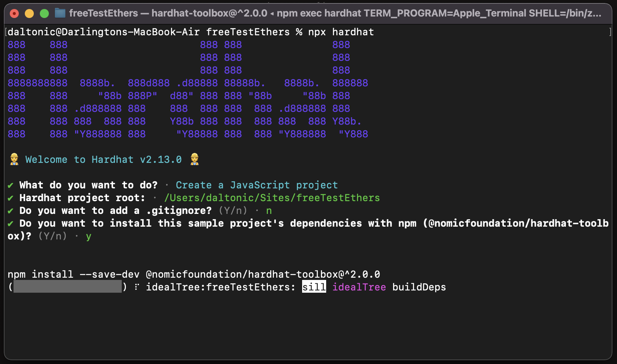Click the 'What do you want to do?' prompt
This screenshot has height=364, width=617.
[89, 185]
